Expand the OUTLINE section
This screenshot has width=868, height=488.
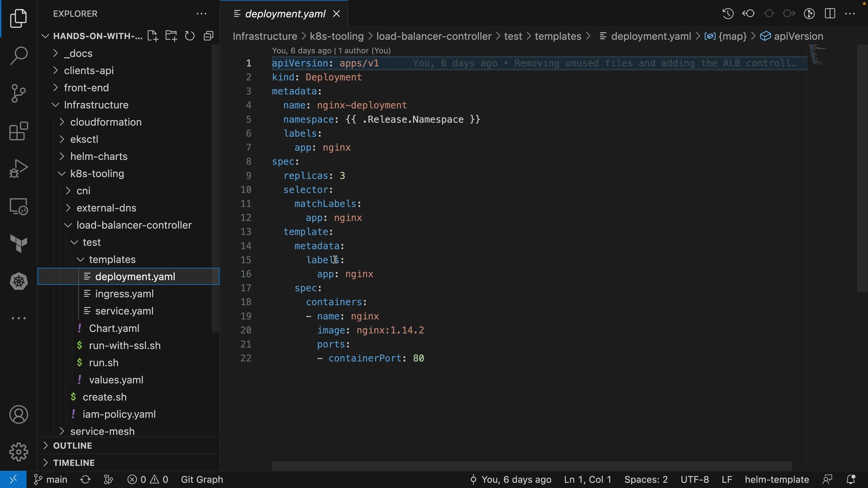tap(72, 446)
